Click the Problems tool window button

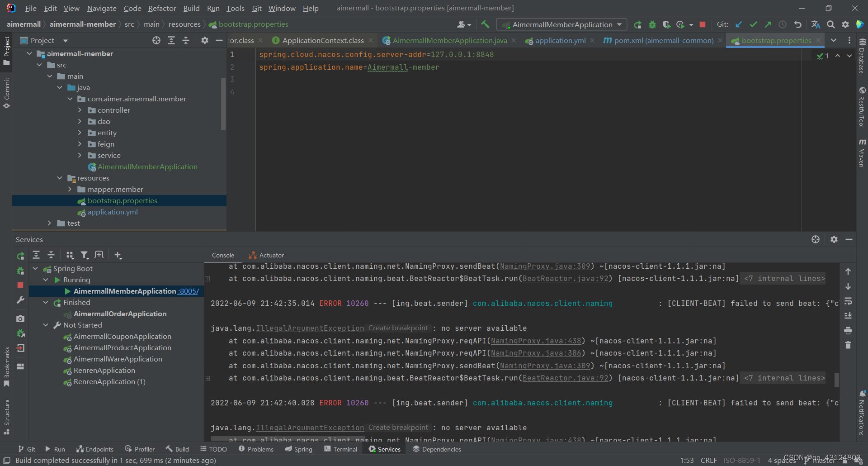(256, 449)
